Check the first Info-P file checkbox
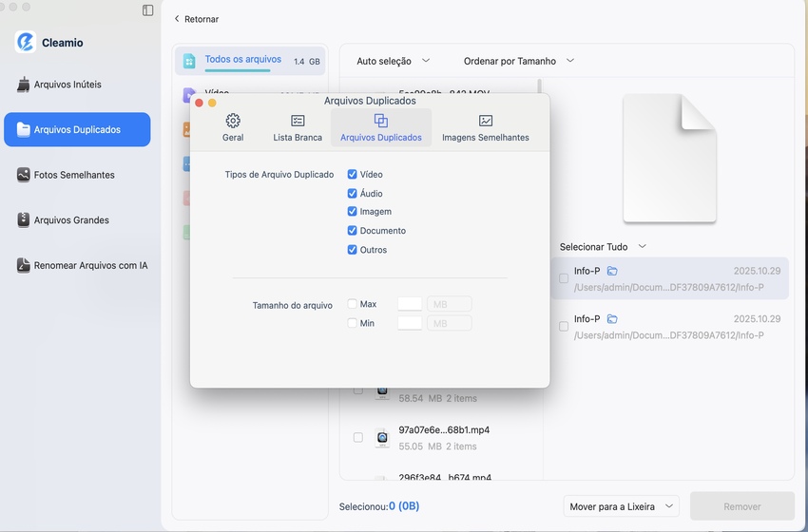 564,278
